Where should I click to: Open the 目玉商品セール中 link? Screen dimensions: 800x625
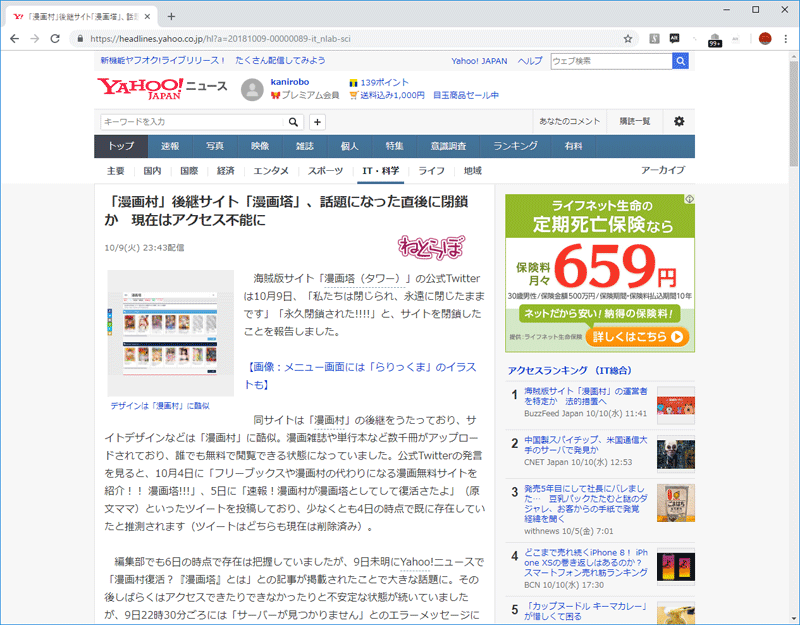pyautogui.click(x=466, y=95)
